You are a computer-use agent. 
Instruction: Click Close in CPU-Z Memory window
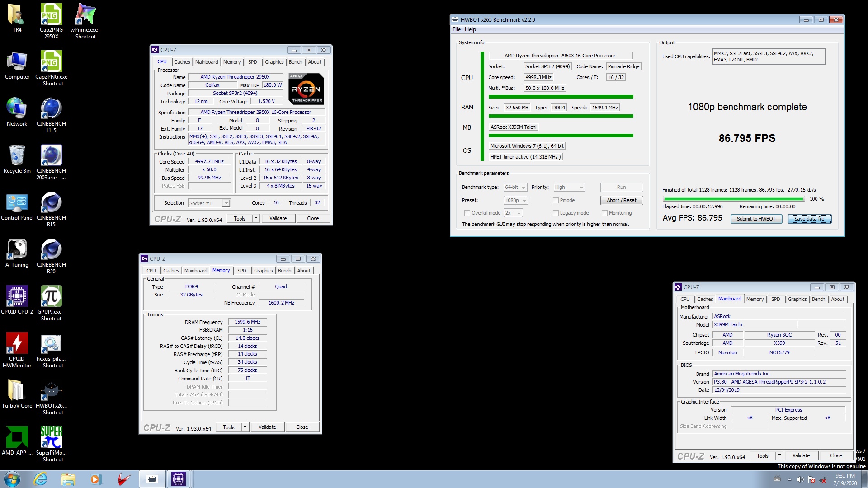click(x=302, y=427)
